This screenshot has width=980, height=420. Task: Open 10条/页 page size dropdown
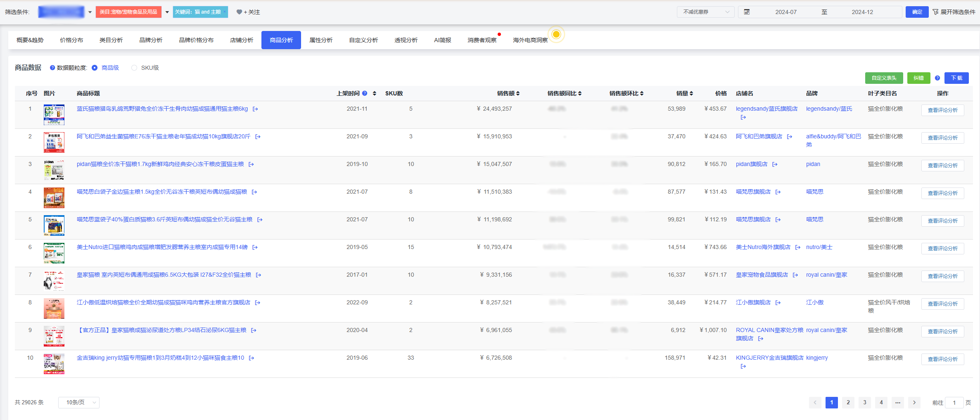pyautogui.click(x=79, y=402)
